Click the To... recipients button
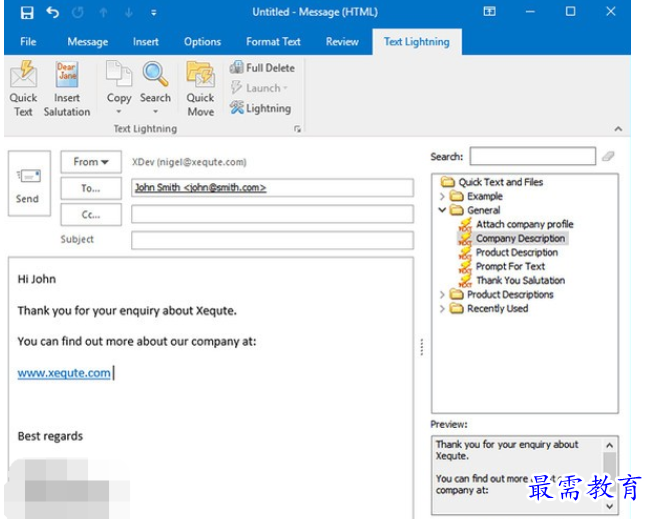650x519 pixels. pos(91,188)
